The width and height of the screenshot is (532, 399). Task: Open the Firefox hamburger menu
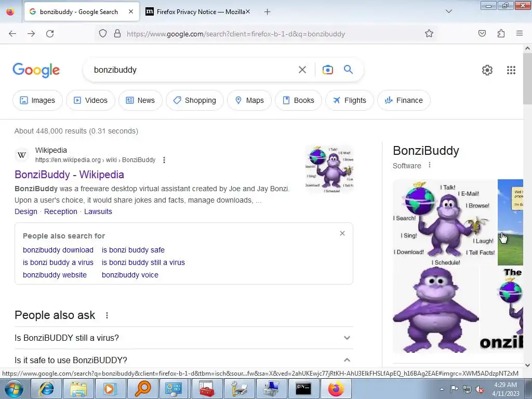point(520,33)
